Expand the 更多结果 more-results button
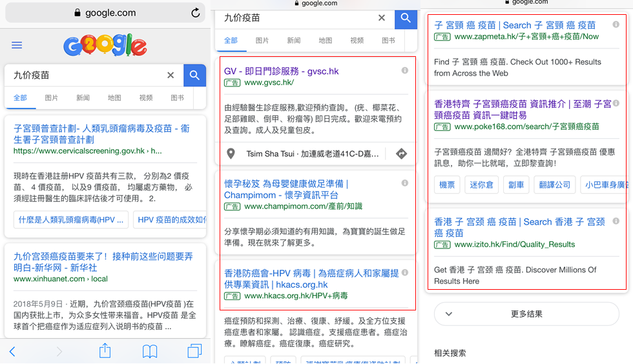The height and width of the screenshot is (364, 633). 526,314
